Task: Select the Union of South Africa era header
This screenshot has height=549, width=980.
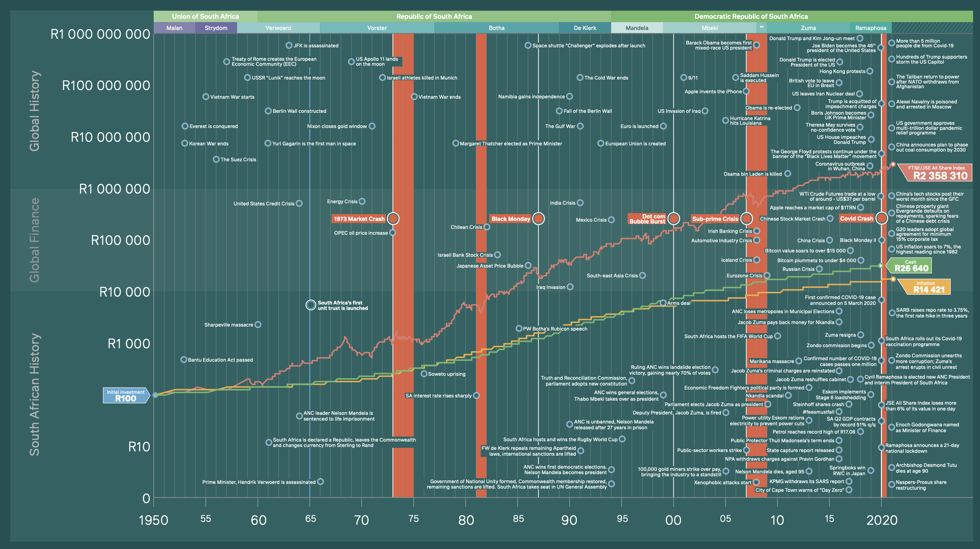Action: (205, 16)
